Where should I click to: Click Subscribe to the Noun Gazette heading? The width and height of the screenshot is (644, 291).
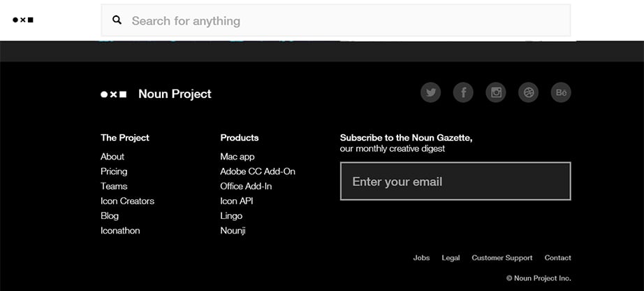click(x=407, y=138)
